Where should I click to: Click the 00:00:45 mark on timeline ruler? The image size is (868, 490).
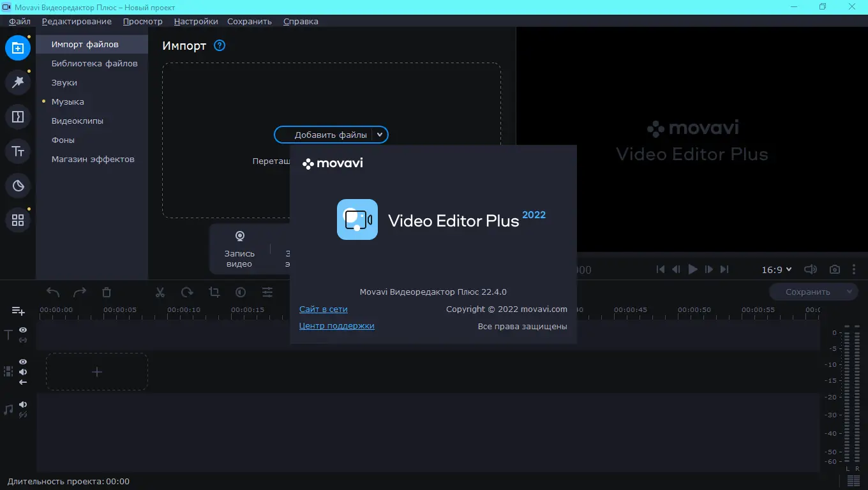point(631,310)
